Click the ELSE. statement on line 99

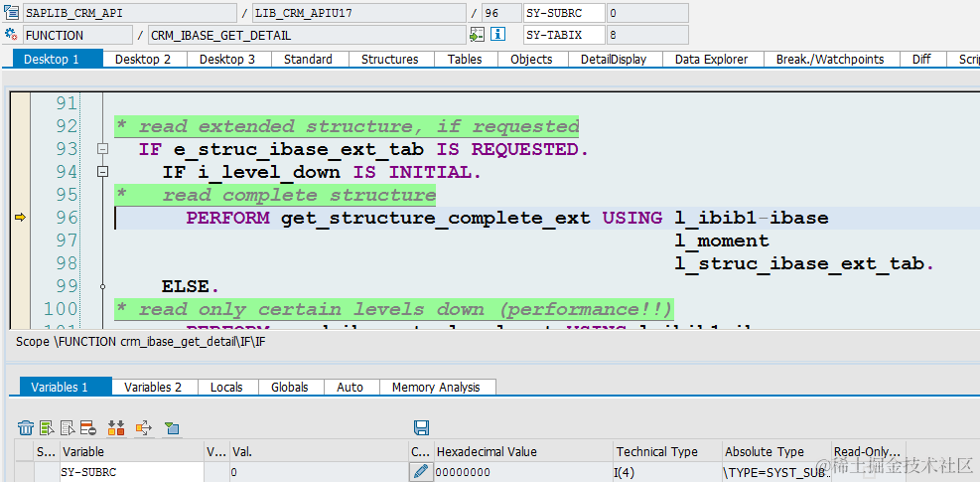click(x=191, y=286)
